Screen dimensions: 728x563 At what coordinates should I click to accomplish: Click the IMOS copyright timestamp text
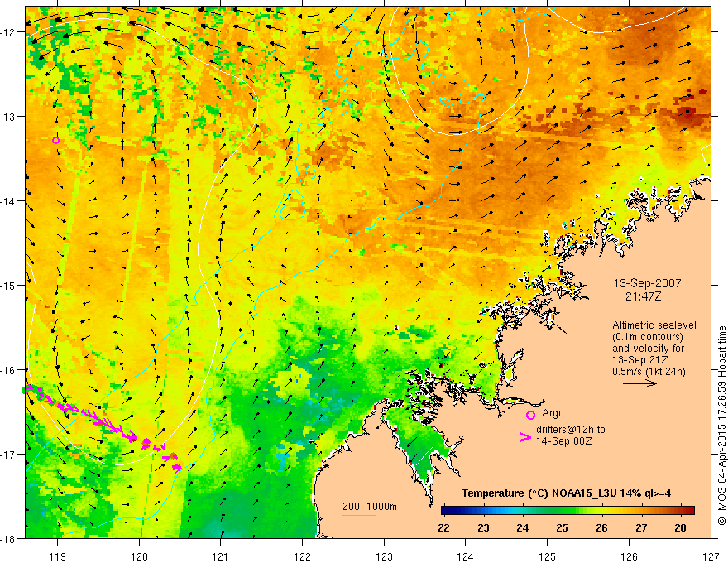coord(721,426)
